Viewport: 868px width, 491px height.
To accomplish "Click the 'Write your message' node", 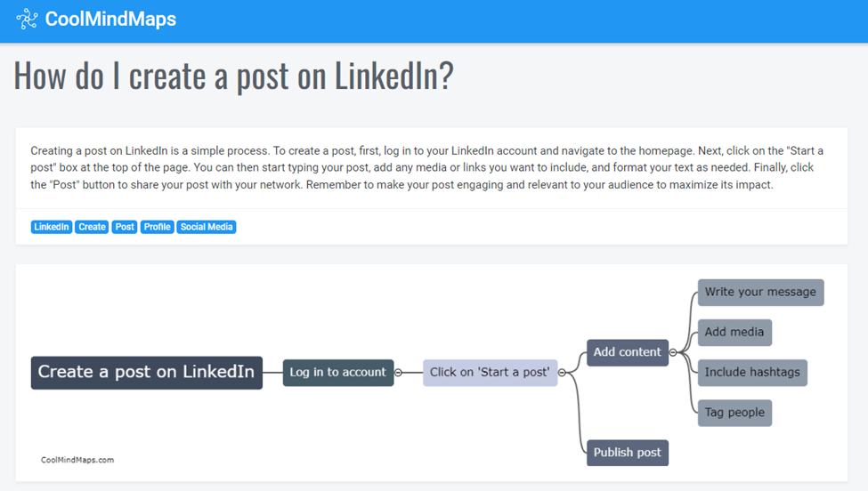I will (x=760, y=292).
